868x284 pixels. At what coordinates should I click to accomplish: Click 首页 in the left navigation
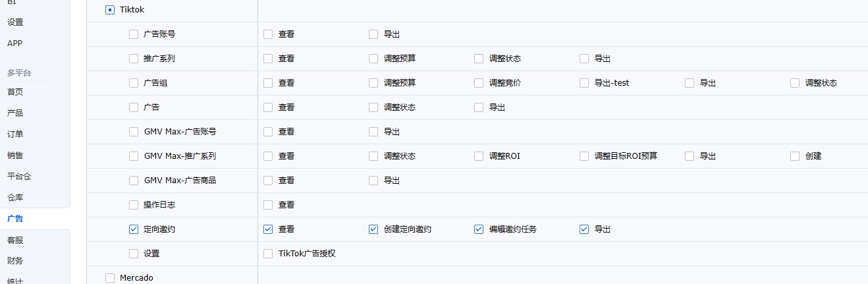click(x=15, y=92)
